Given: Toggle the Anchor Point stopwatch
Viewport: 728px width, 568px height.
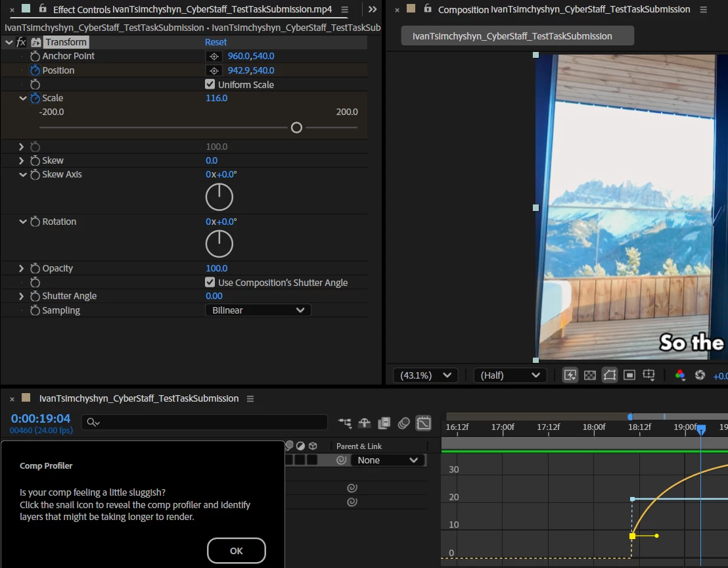Looking at the screenshot, I should coord(35,56).
